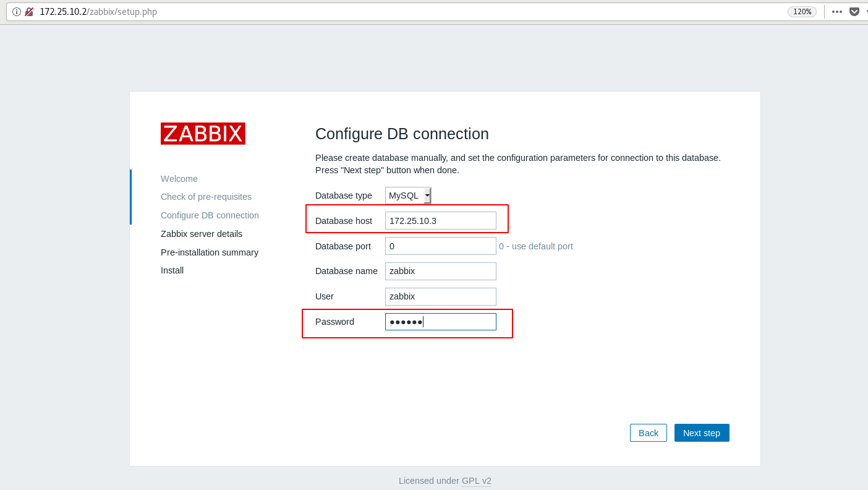Click the User label

[x=325, y=296]
